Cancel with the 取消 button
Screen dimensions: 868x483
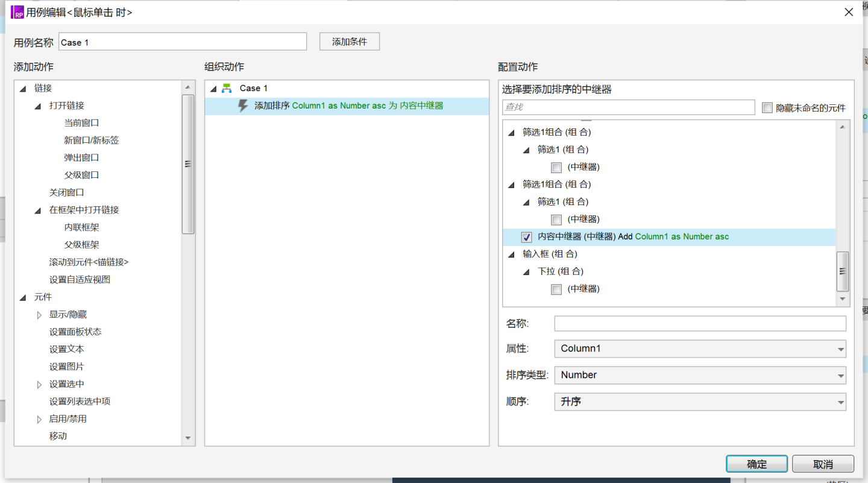tap(823, 464)
